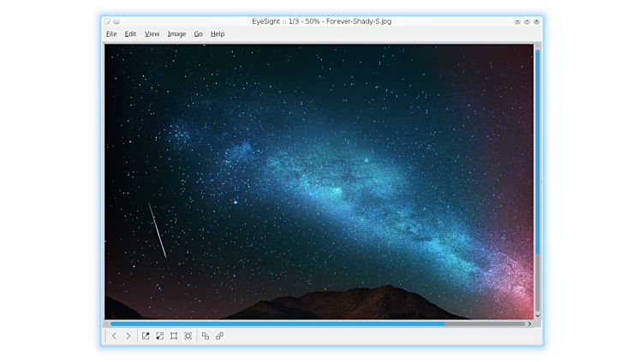Image resolution: width=644 pixels, height=362 pixels.
Task: Open the Help menu
Action: coord(218,34)
